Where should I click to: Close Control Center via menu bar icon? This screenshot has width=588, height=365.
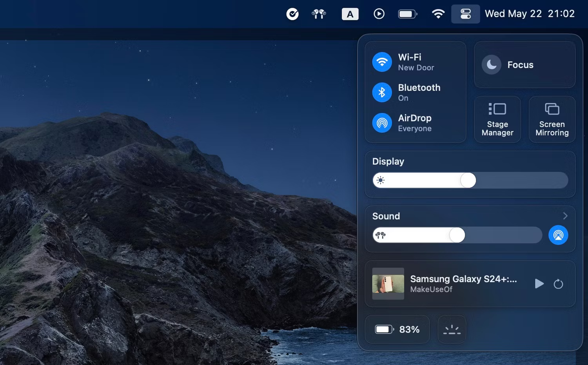(465, 14)
